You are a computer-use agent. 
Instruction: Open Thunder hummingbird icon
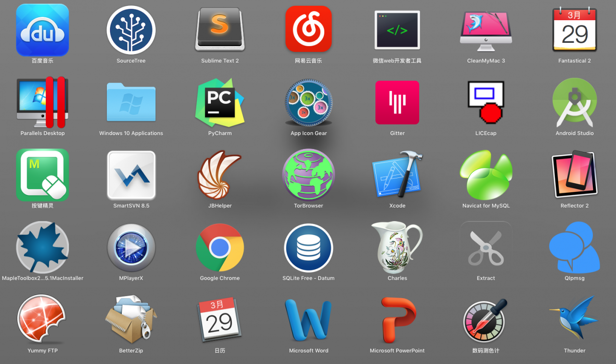(x=574, y=318)
